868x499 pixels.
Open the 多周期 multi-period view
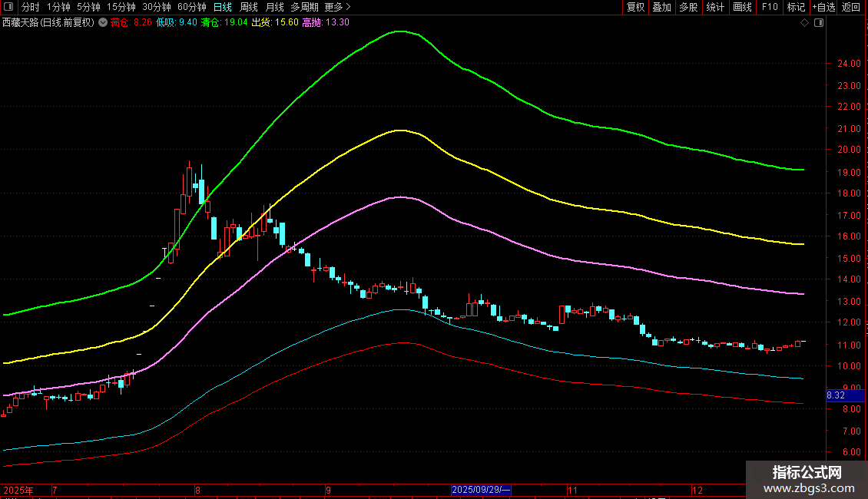click(304, 7)
